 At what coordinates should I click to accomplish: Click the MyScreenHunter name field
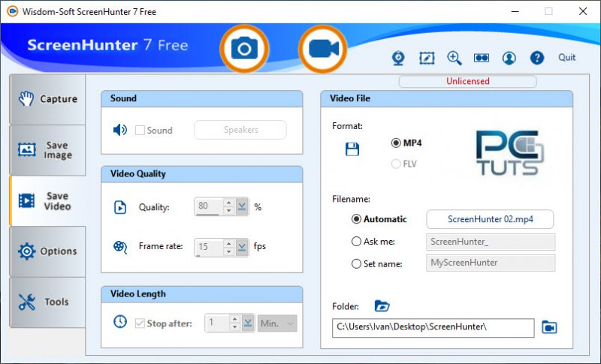point(491,263)
